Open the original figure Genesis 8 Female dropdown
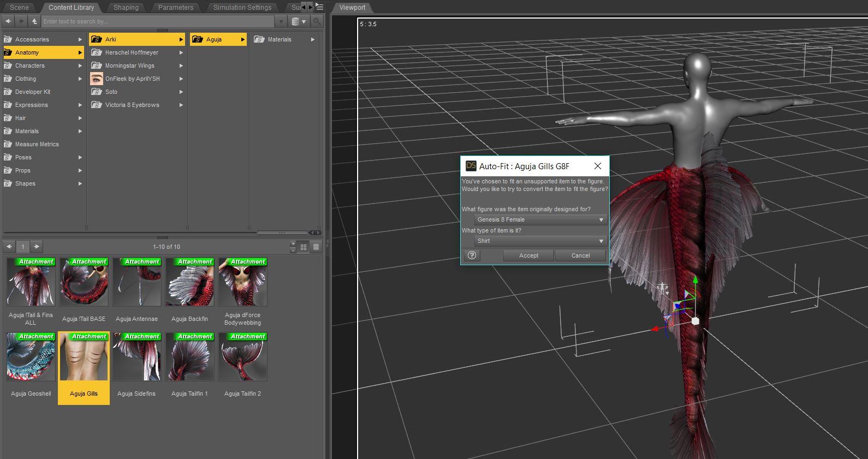Viewport: 868px width, 459px height. (540, 219)
